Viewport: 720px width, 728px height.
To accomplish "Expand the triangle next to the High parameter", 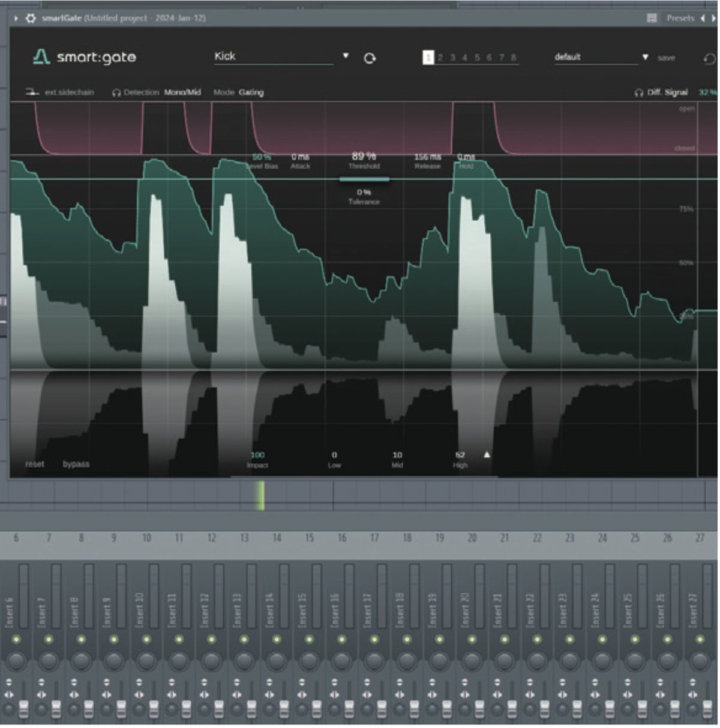I will [x=487, y=455].
